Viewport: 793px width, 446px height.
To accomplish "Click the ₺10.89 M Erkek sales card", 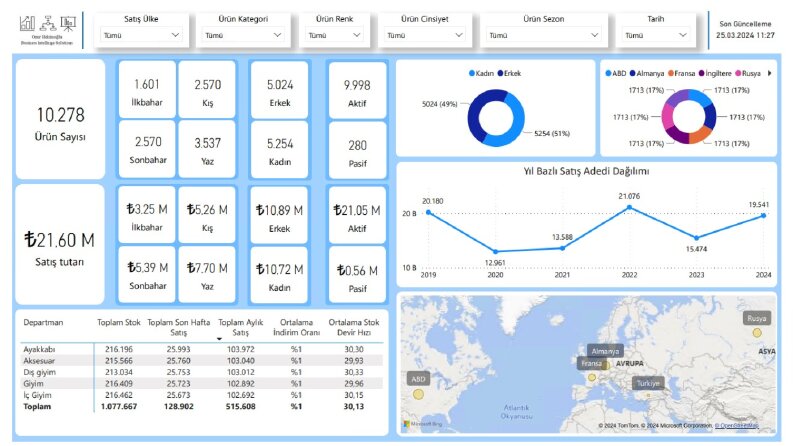I will click(x=280, y=216).
